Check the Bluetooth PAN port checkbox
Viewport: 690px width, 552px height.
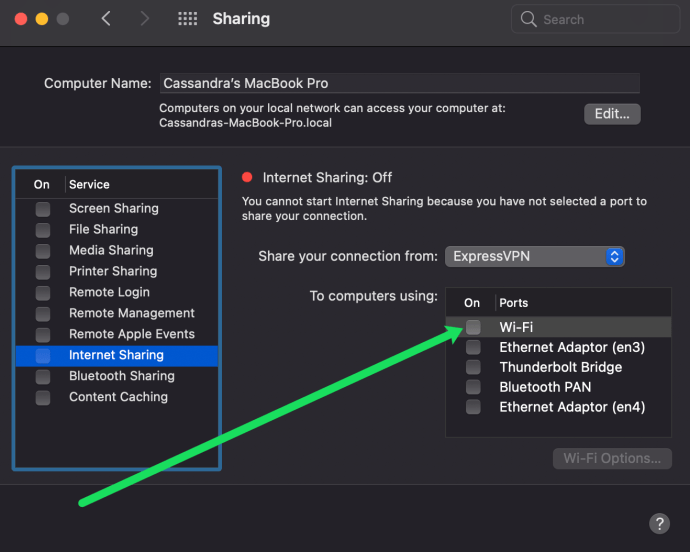click(473, 387)
